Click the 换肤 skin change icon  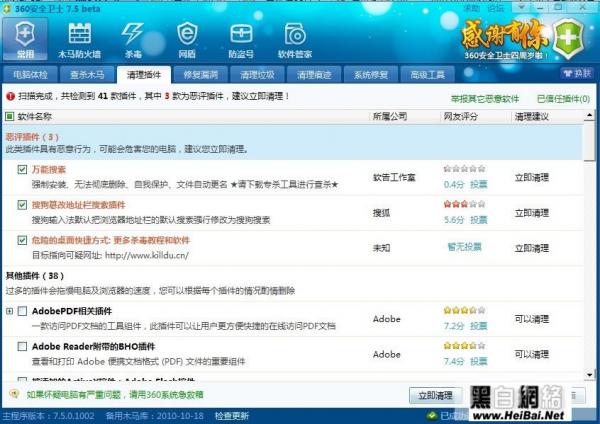tap(575, 73)
